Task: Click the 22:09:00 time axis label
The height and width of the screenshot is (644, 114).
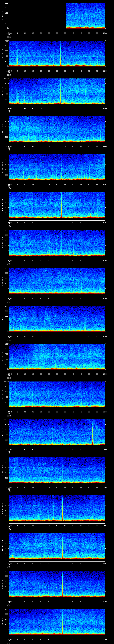Action: (x=9, y=33)
